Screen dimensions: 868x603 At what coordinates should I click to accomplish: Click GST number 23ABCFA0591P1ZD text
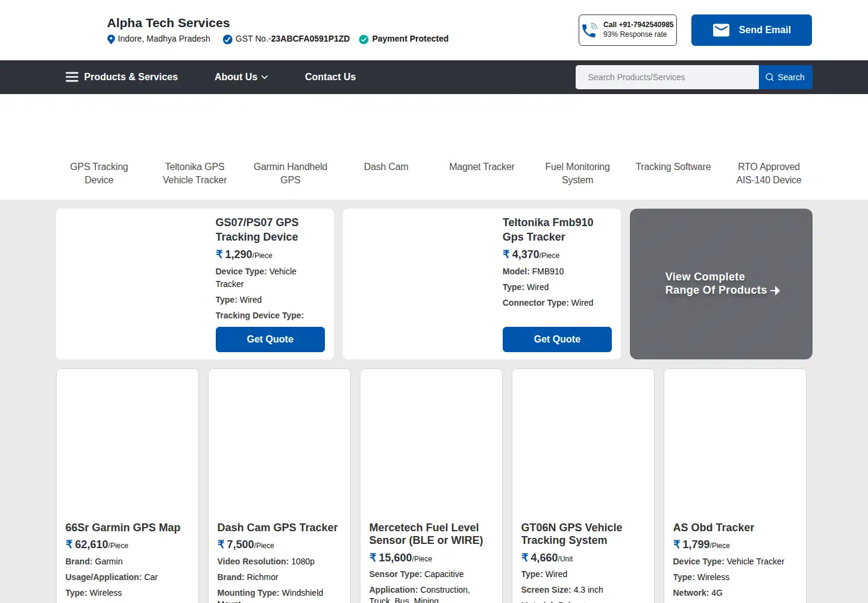point(310,39)
